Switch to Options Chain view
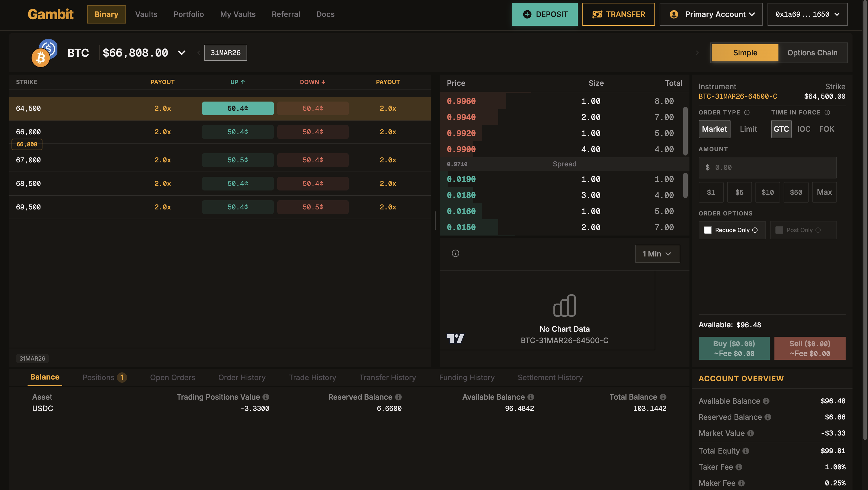 click(812, 53)
